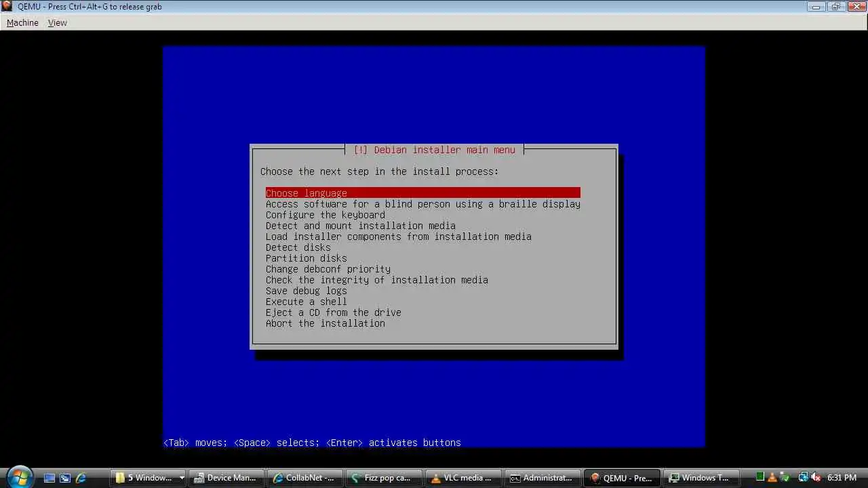This screenshot has width=868, height=488.
Task: Select 'Abort the installation'
Action: [325, 323]
